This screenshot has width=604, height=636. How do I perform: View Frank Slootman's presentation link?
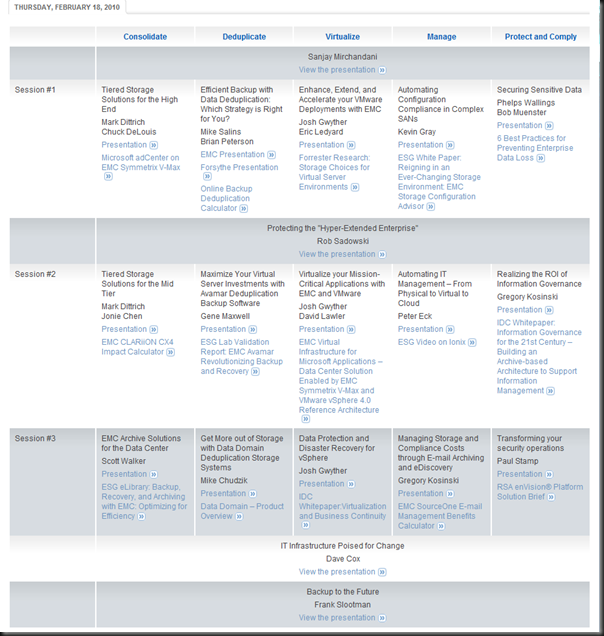[x=337, y=617]
